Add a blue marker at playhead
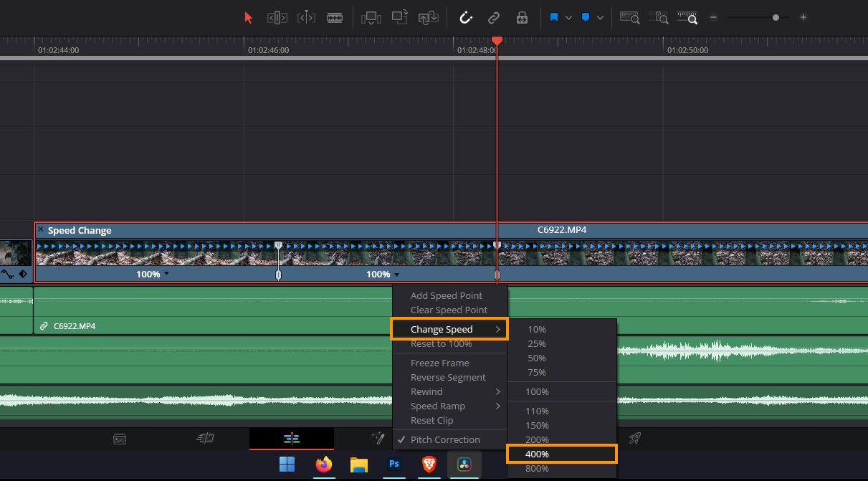 (x=586, y=17)
